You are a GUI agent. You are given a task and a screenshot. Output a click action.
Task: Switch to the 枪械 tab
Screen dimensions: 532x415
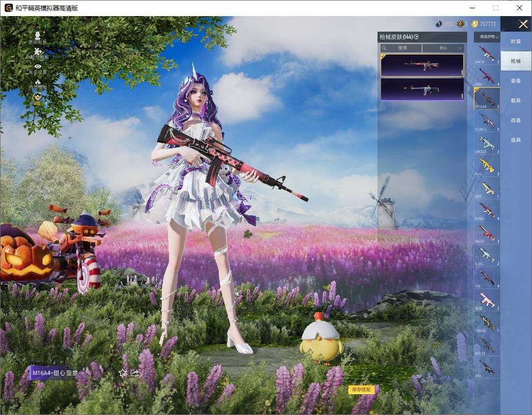[x=516, y=61]
